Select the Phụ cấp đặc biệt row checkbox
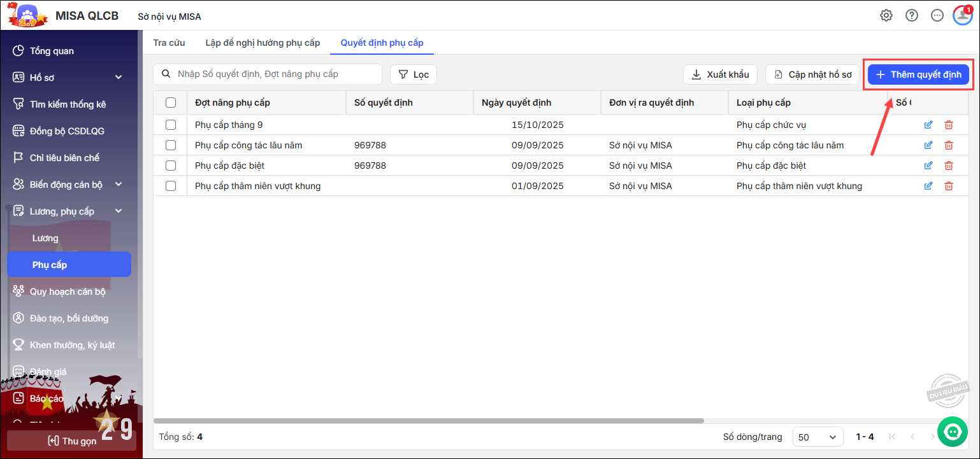980x459 pixels. [x=171, y=166]
